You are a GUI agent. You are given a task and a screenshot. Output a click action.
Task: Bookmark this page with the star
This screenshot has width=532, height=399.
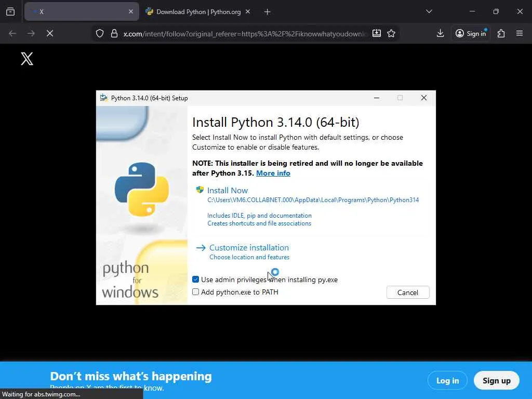(391, 33)
